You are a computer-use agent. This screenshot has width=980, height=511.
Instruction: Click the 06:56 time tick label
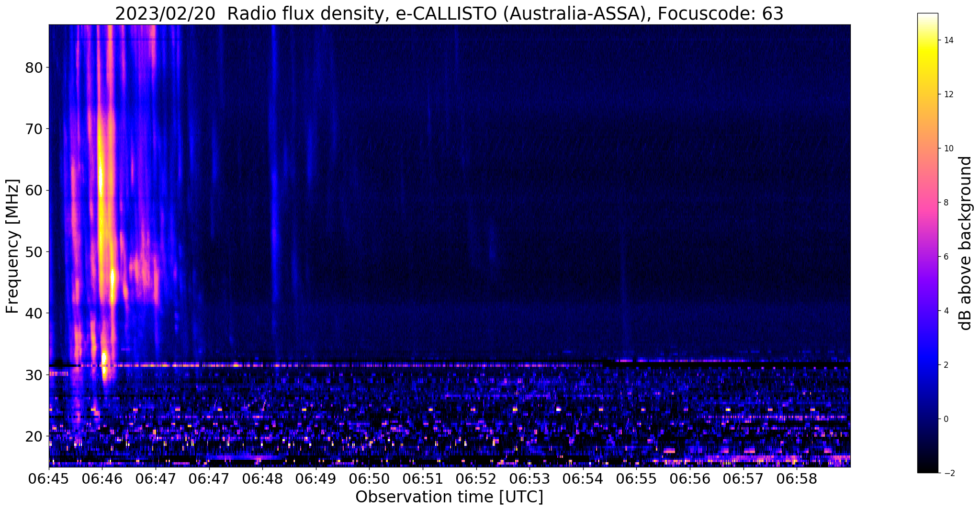point(689,478)
